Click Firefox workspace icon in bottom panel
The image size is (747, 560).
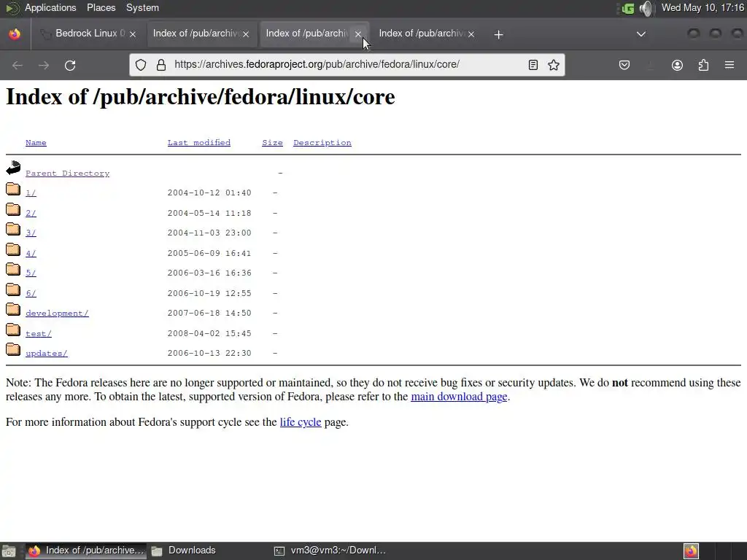pos(691,551)
